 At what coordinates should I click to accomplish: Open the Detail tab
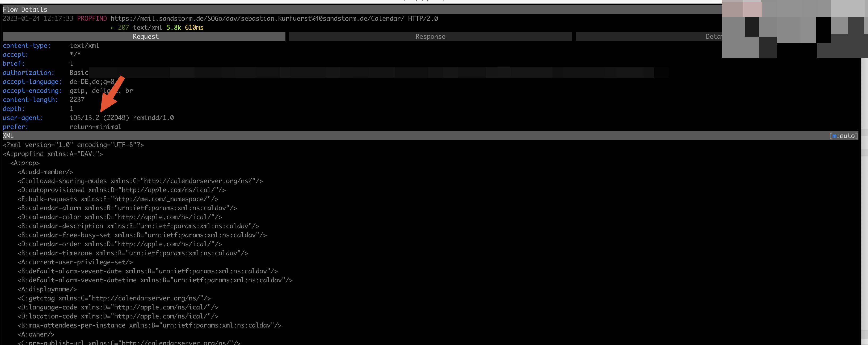[x=713, y=36]
